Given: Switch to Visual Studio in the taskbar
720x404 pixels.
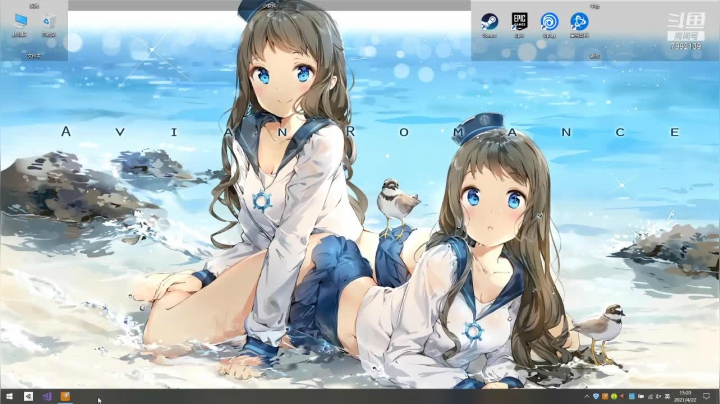Looking at the screenshot, I should pos(47,396).
